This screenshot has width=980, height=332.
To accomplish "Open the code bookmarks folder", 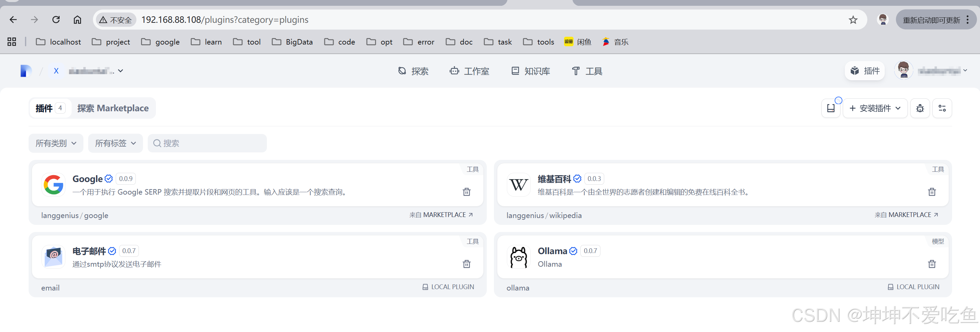I will [x=340, y=42].
